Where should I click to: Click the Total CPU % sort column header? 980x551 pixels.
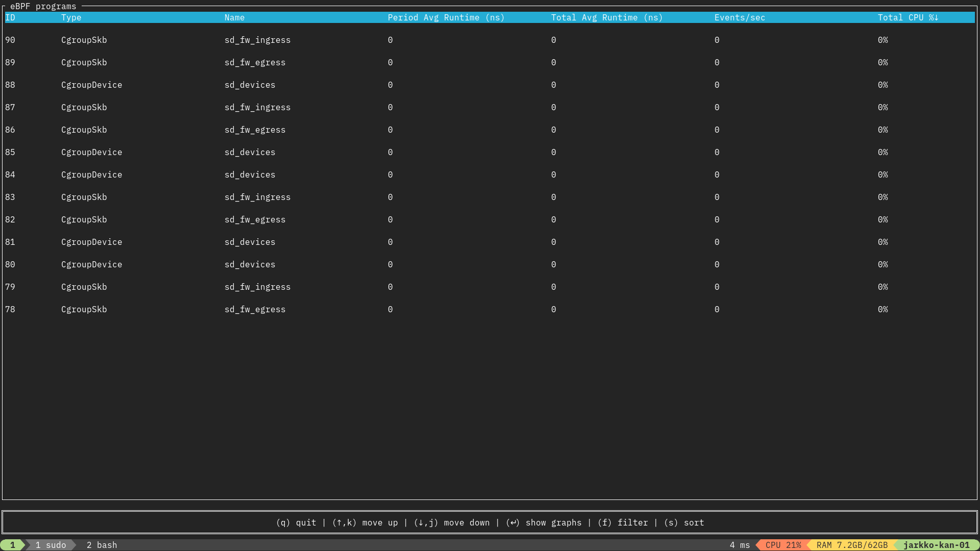coord(908,17)
